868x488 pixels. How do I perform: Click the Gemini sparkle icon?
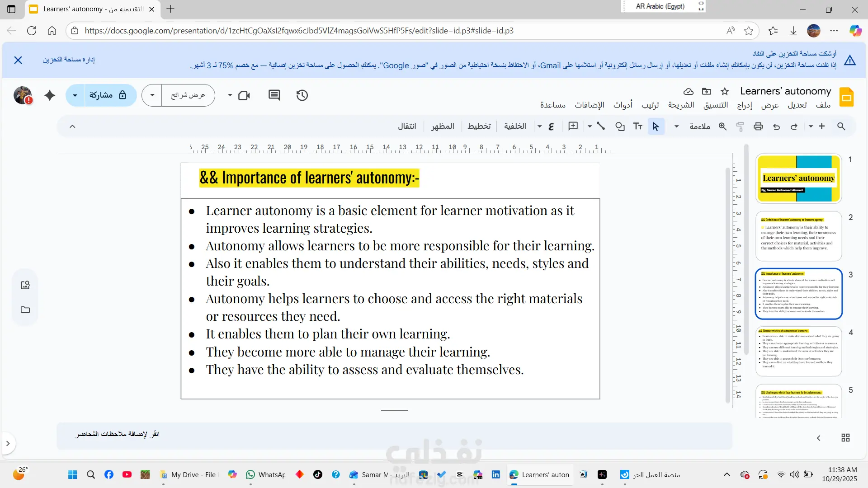[x=50, y=95]
